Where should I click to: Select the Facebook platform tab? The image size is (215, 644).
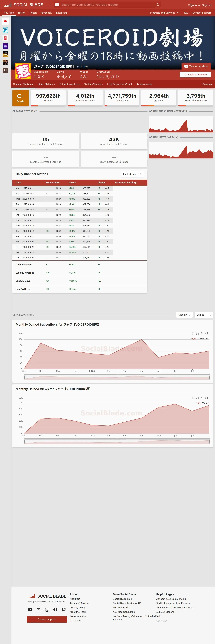[46, 13]
